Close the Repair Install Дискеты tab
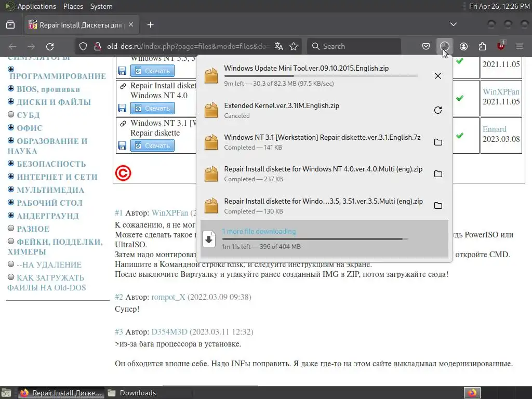The width and height of the screenshot is (532, 399). coord(131,25)
